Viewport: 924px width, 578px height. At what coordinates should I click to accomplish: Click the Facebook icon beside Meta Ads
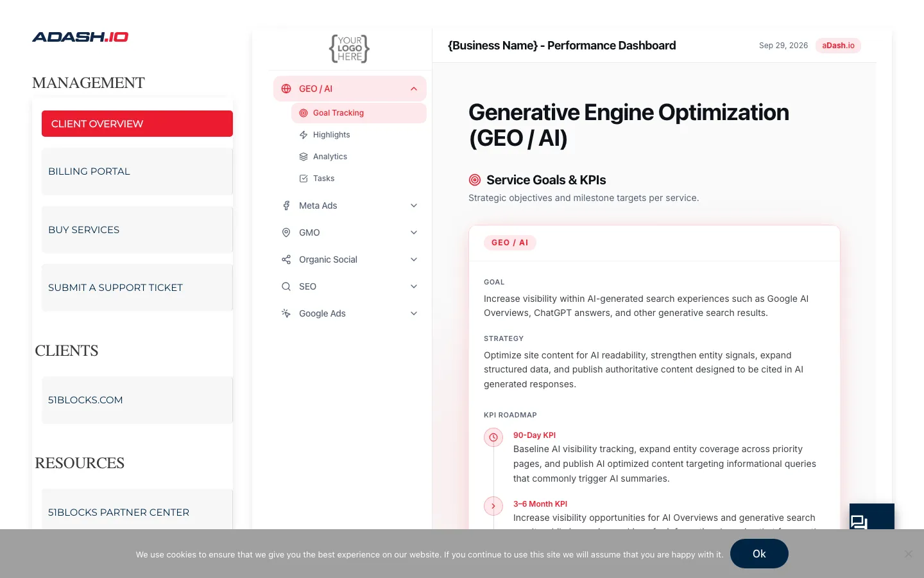point(286,206)
